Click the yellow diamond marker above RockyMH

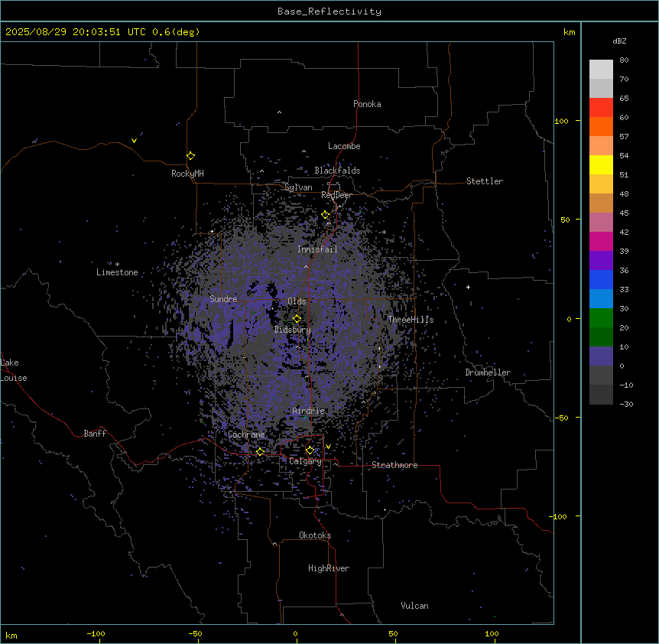(x=190, y=156)
